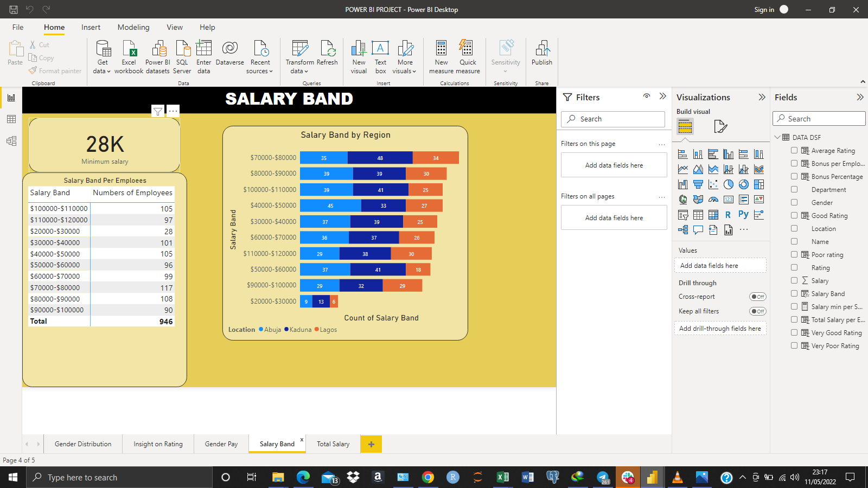Image resolution: width=868 pixels, height=488 pixels.
Task: Choose the matrix visual icon
Action: [x=713, y=214]
